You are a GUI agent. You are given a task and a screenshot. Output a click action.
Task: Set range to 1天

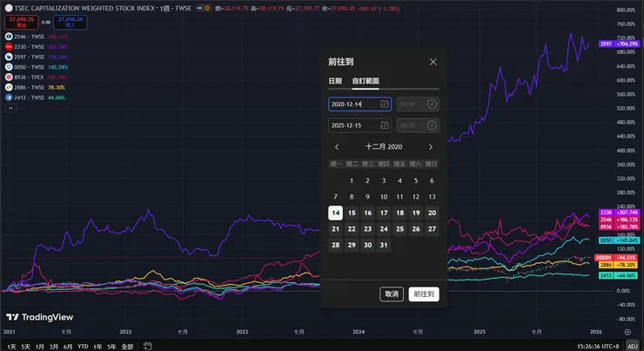pos(11,347)
